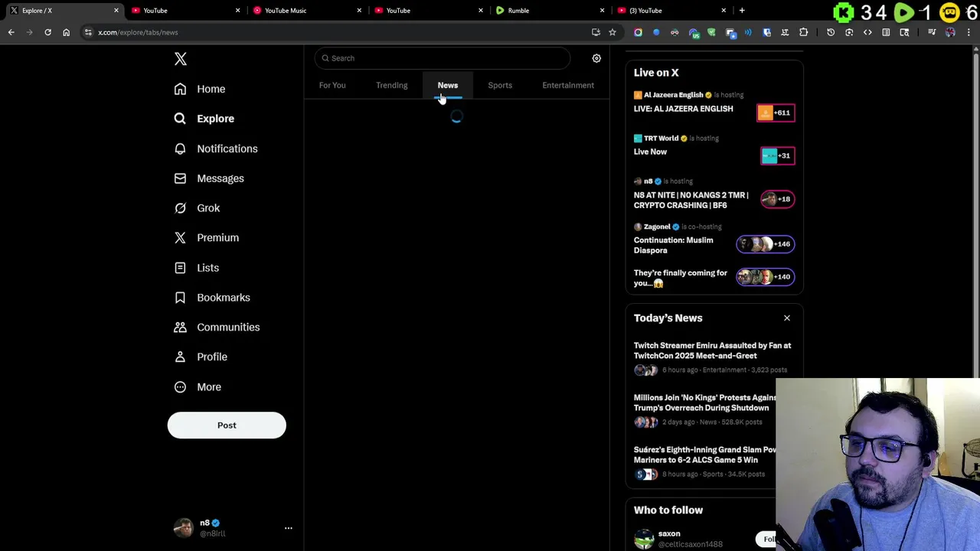Open a new browser tab

click(x=742, y=11)
